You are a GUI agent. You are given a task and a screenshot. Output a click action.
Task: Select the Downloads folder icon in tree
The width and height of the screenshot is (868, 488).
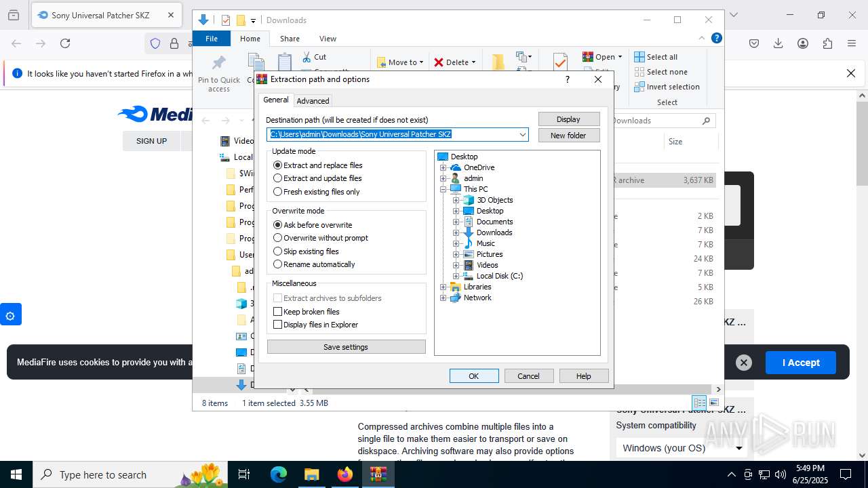468,232
